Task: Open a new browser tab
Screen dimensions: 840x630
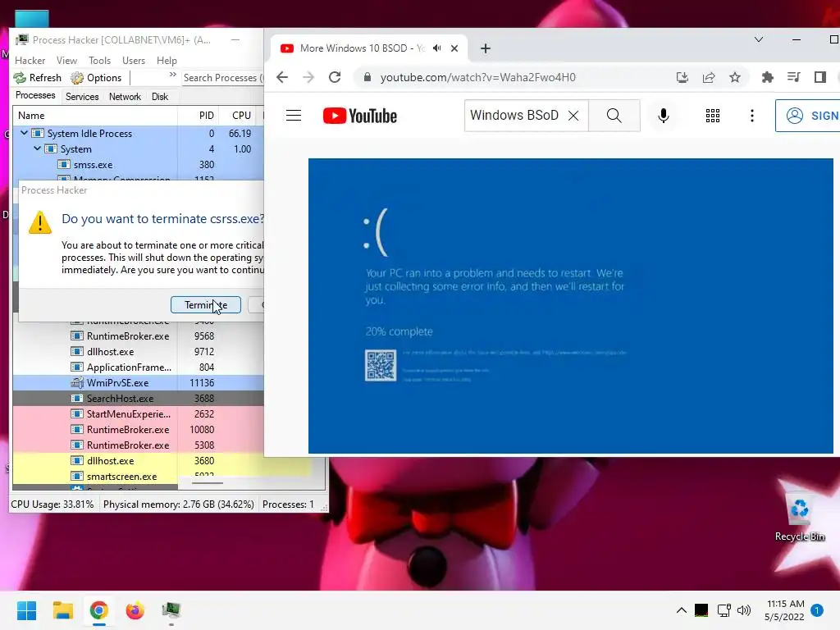Action: point(486,48)
